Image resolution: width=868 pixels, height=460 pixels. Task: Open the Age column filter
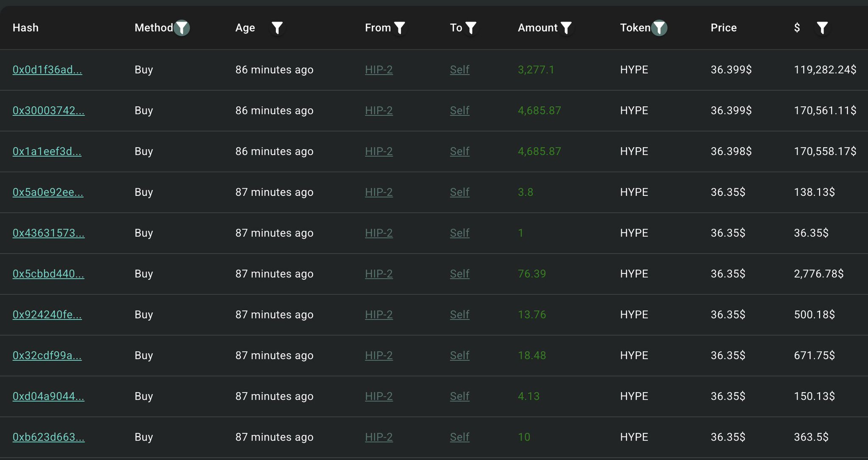277,28
